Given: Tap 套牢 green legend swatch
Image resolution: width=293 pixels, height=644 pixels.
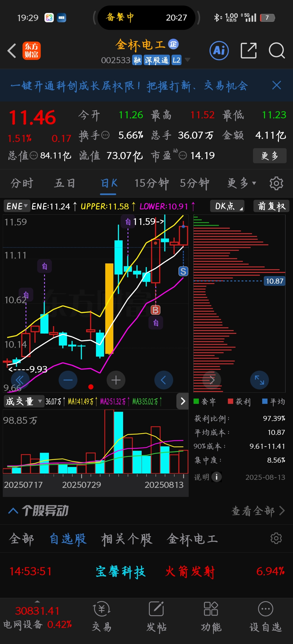Looking at the screenshot, I should pos(196,401).
